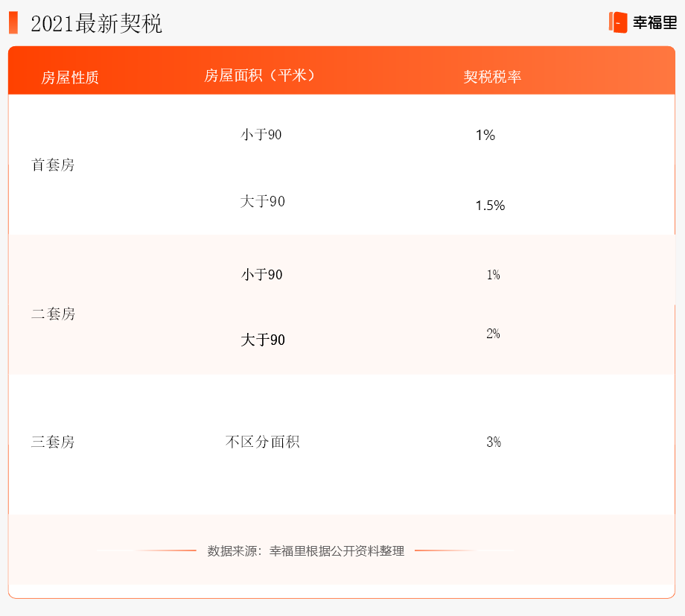This screenshot has height=616, width=685.
Task: Expand the 房屋面积（平米）column header
Action: pos(262,74)
